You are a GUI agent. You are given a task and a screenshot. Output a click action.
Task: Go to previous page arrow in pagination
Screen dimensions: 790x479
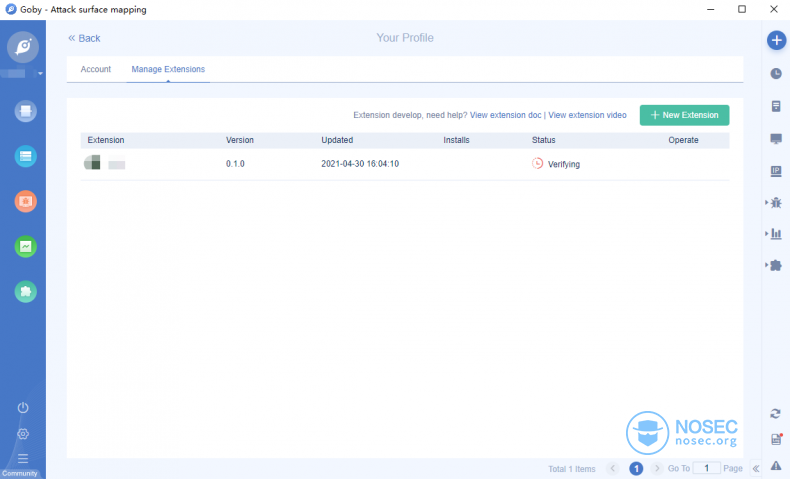(613, 468)
